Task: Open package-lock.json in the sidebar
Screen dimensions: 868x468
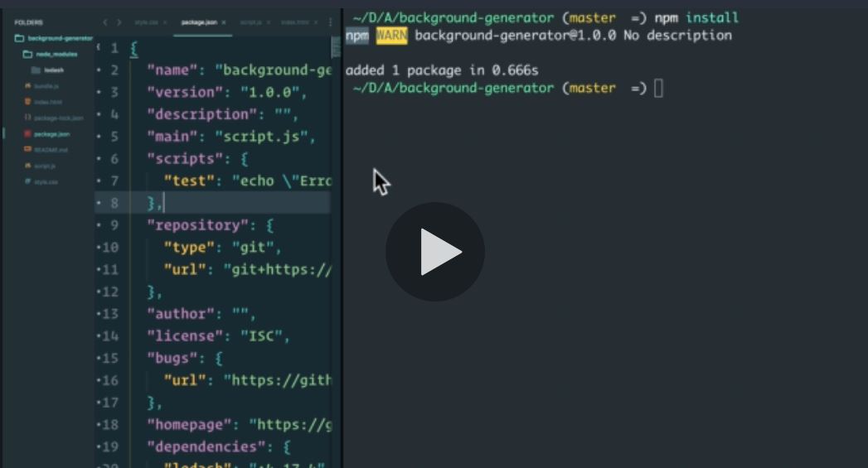Action: click(58, 118)
